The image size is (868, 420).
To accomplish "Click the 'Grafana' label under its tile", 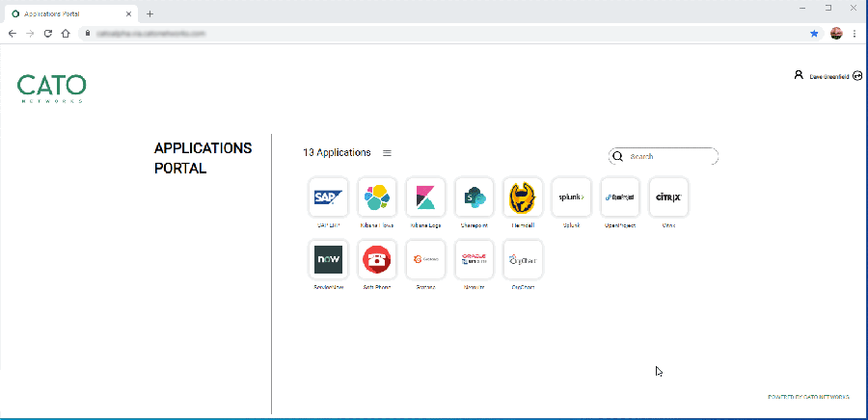I will pyautogui.click(x=425, y=287).
